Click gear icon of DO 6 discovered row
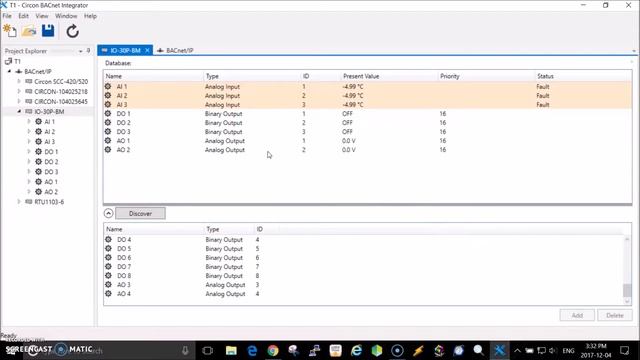The width and height of the screenshot is (640, 360). [108, 258]
